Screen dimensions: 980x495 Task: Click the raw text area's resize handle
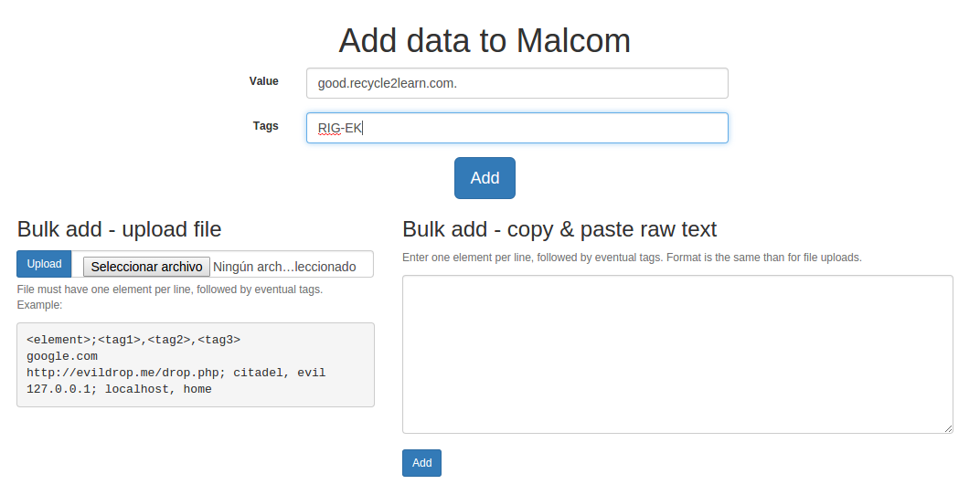[948, 428]
